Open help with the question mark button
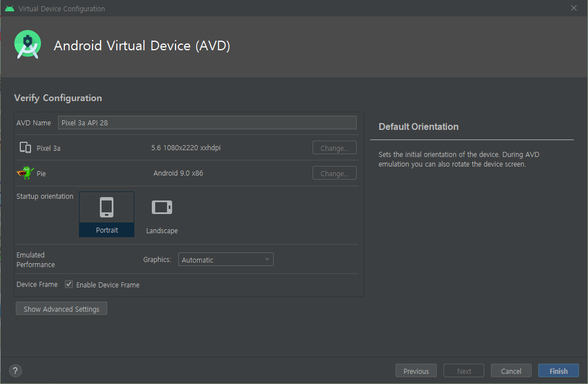This screenshot has width=588, height=384. [x=15, y=371]
